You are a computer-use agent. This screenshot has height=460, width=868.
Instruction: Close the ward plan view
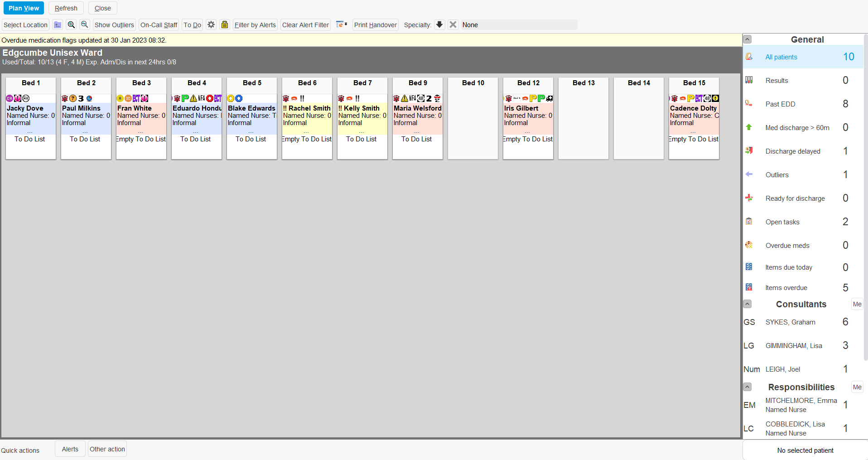coord(103,8)
